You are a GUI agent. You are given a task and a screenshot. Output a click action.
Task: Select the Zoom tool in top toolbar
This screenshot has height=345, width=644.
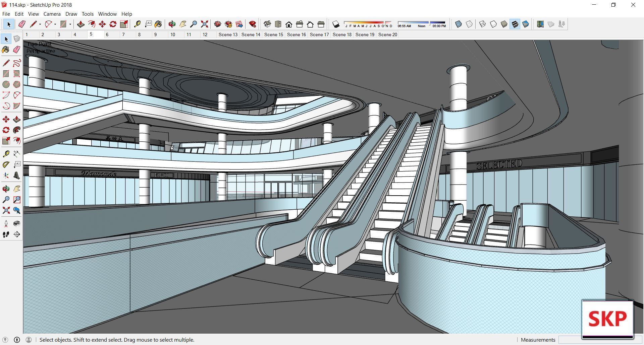[194, 24]
